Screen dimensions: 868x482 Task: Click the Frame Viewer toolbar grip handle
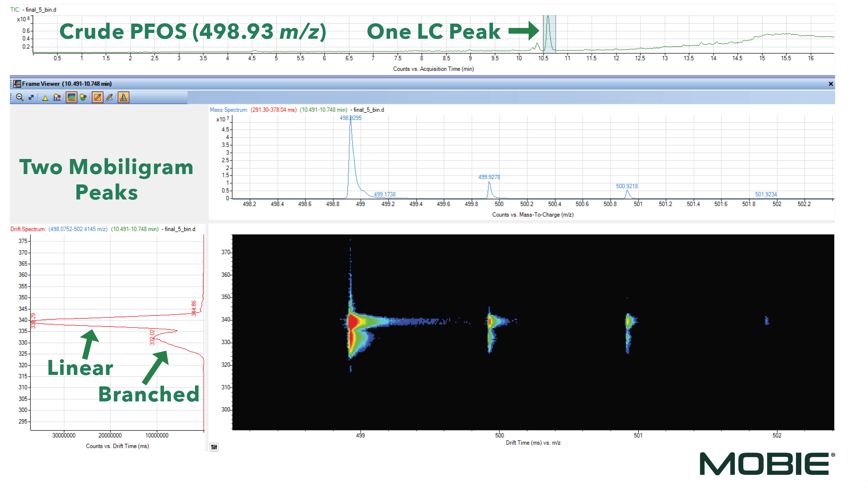[11, 97]
